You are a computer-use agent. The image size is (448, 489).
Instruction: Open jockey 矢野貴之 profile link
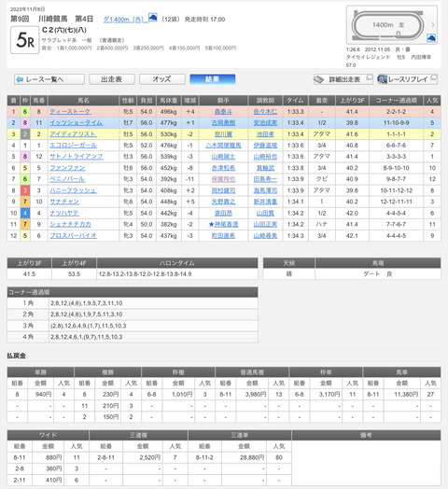(x=223, y=202)
